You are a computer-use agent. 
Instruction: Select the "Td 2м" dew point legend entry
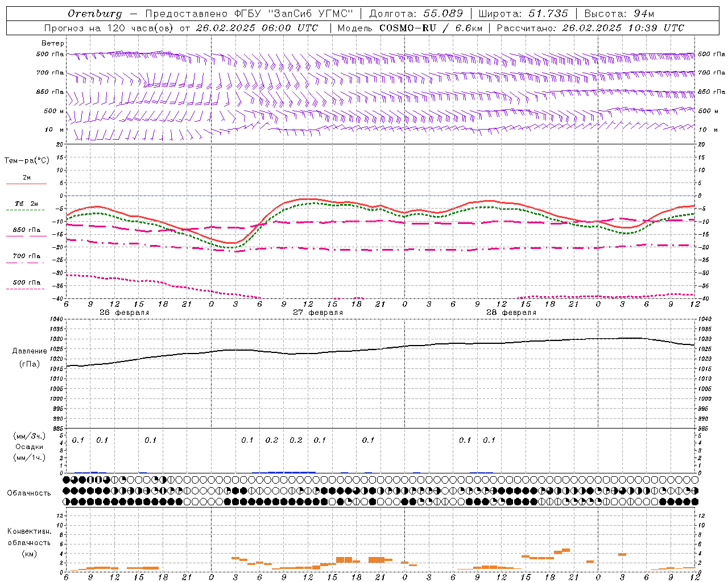coord(27,203)
